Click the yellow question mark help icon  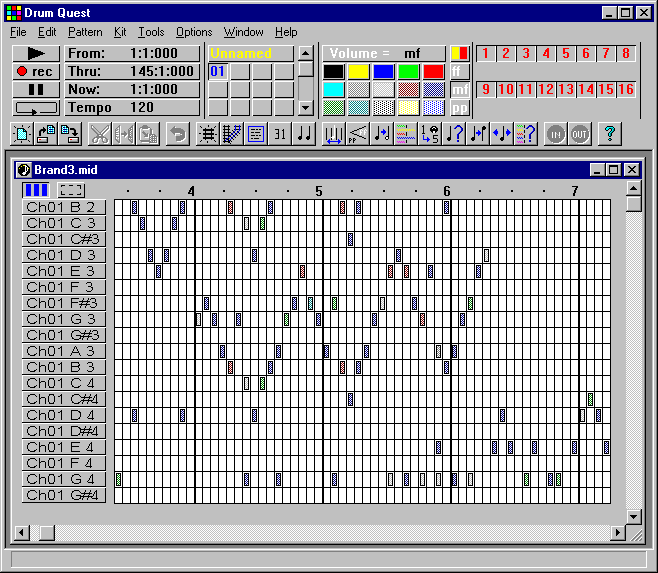click(x=608, y=133)
